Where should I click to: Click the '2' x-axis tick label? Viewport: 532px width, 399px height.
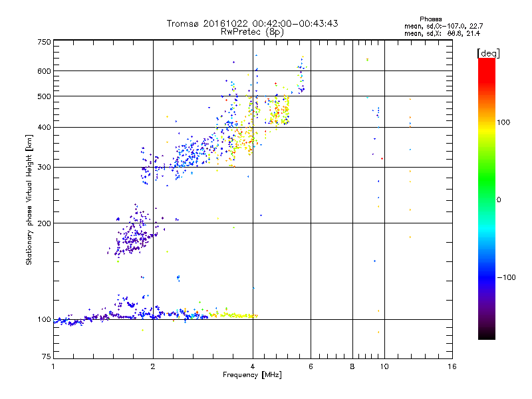click(153, 366)
